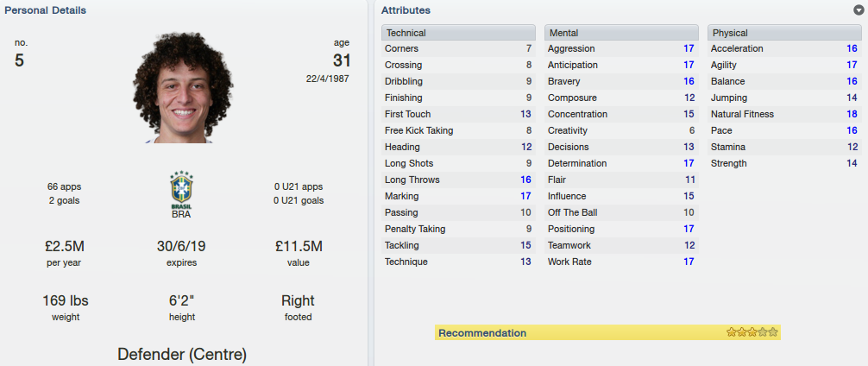Click the recommendation star rating
The image size is (868, 366).
[752, 332]
